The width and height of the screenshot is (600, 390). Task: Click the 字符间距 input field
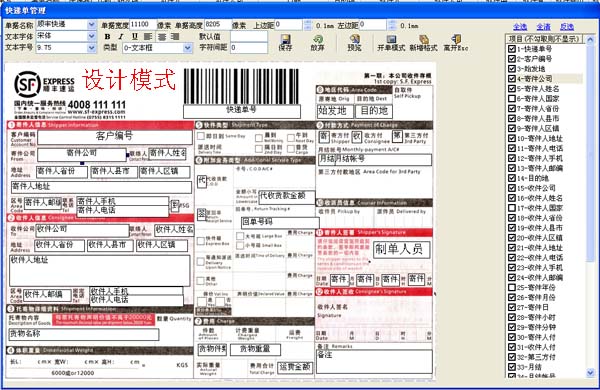click(249, 48)
